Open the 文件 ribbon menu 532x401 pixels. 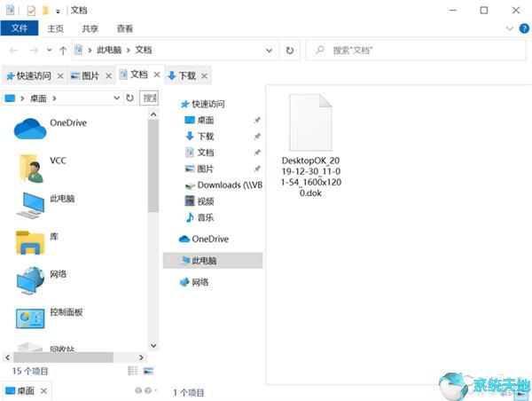20,28
